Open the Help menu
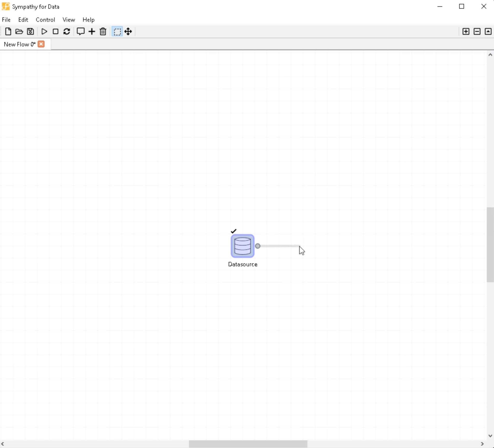This screenshot has height=448, width=494. coord(88,20)
